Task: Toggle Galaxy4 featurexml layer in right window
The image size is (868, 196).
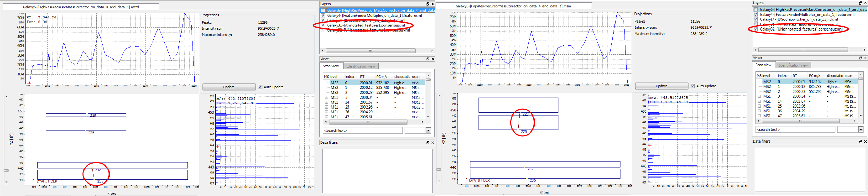Action: (x=756, y=14)
